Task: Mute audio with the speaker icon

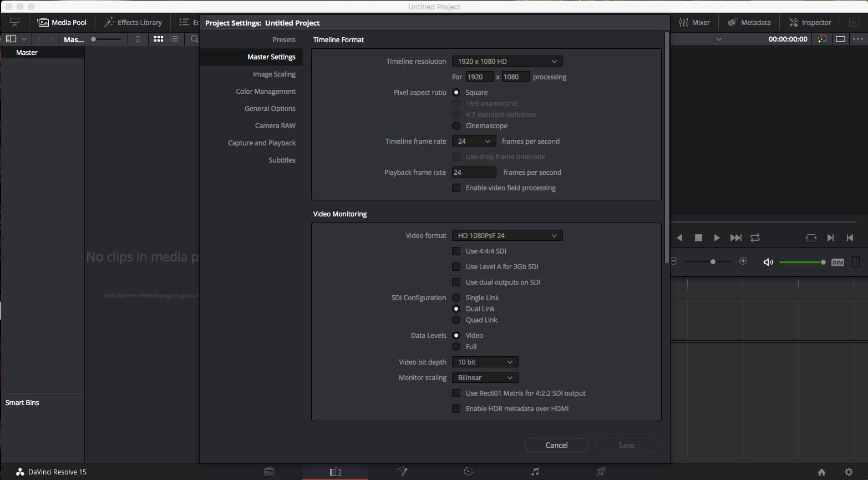Action: [x=768, y=262]
